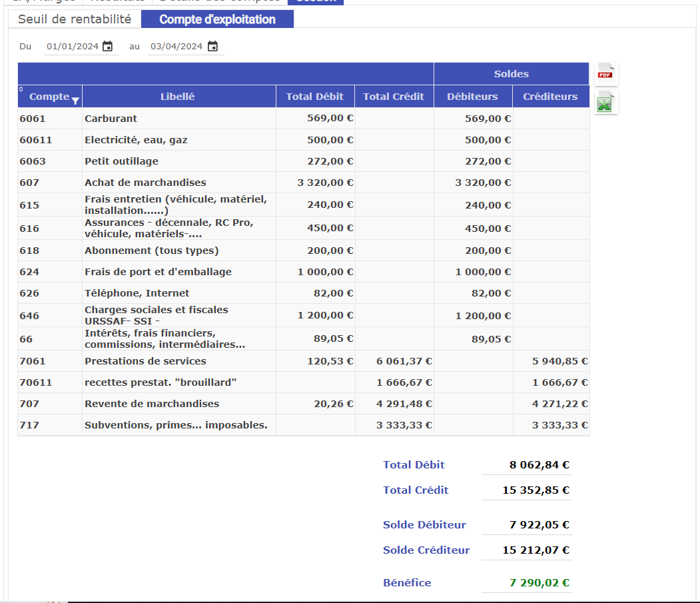This screenshot has height=603, width=700.
Task: Sort by the Total Crédit column header
Action: coord(394,97)
